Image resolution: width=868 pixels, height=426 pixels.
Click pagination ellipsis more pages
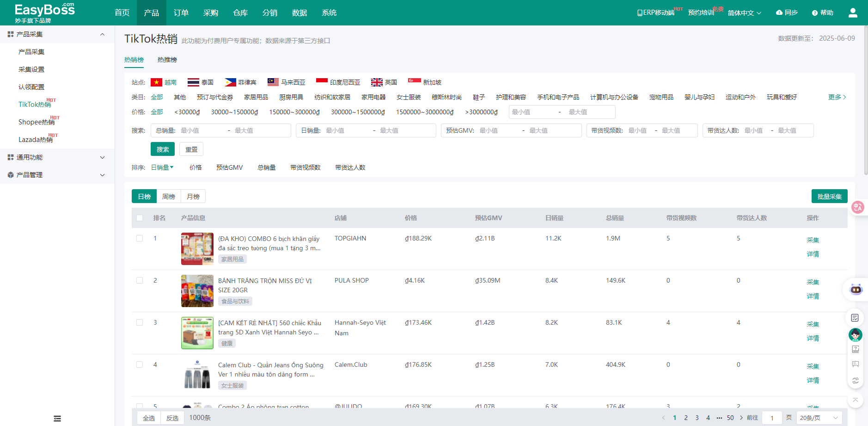719,418
